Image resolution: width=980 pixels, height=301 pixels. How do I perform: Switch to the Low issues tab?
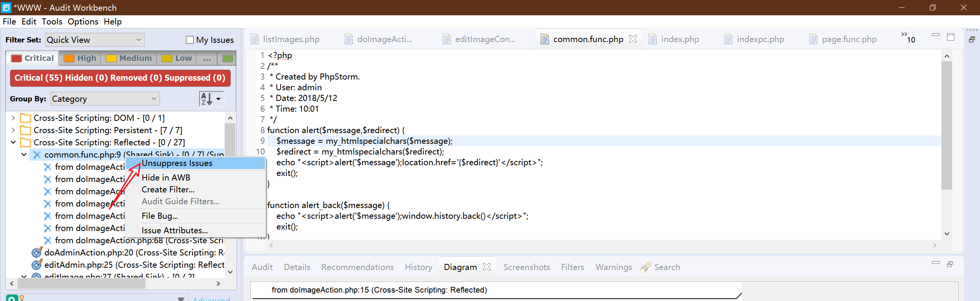coord(176,58)
